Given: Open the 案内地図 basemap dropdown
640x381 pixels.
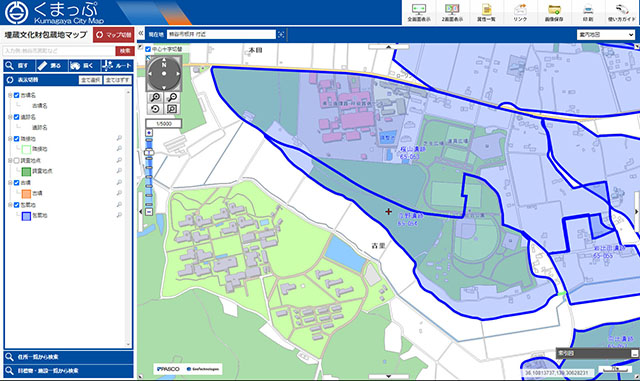Looking at the screenshot, I should pyautogui.click(x=606, y=35).
